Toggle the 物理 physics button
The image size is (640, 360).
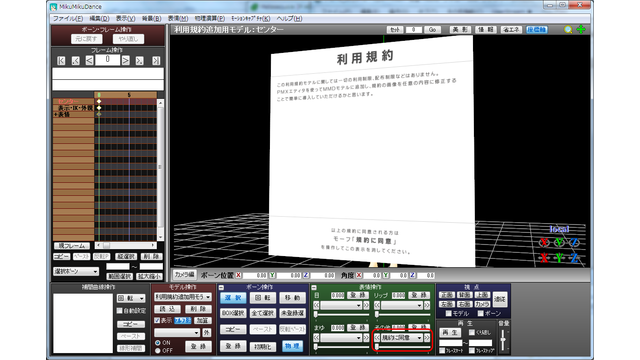point(292,346)
